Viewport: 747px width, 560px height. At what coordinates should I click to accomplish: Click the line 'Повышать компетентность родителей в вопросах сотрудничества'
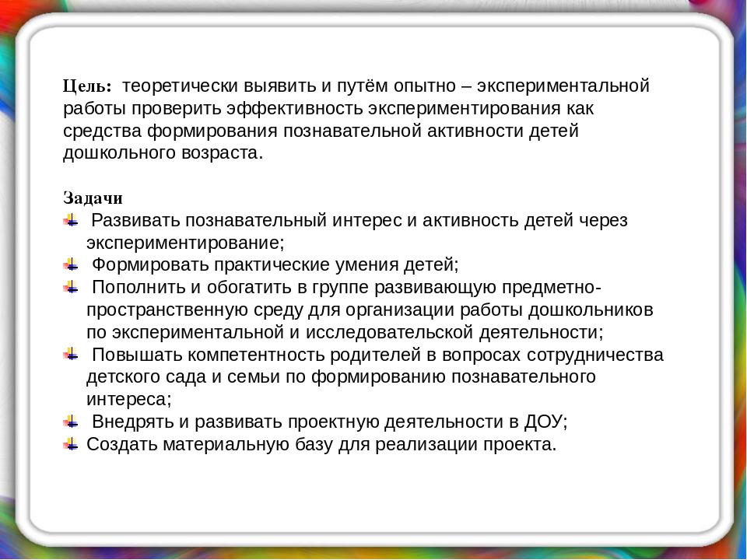point(377,355)
